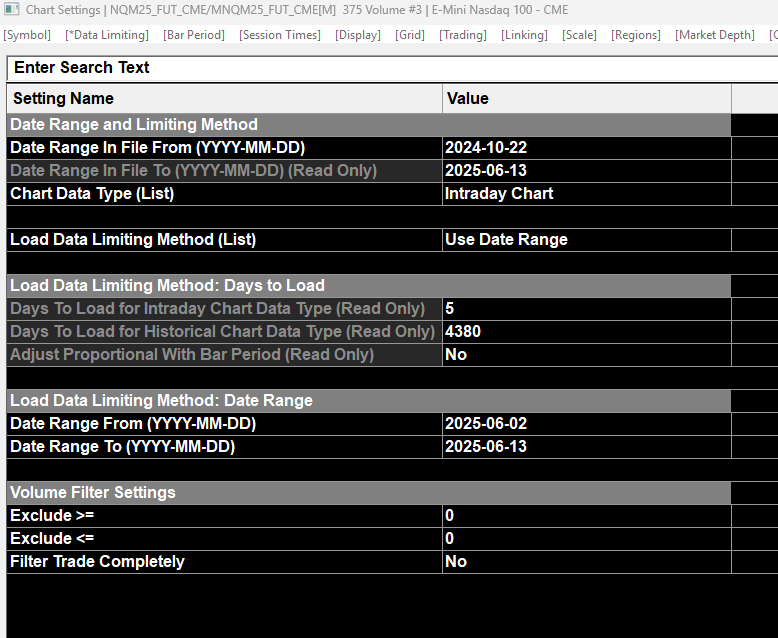
Task: Select Date Range In File To value 2025-06-13
Action: point(586,171)
